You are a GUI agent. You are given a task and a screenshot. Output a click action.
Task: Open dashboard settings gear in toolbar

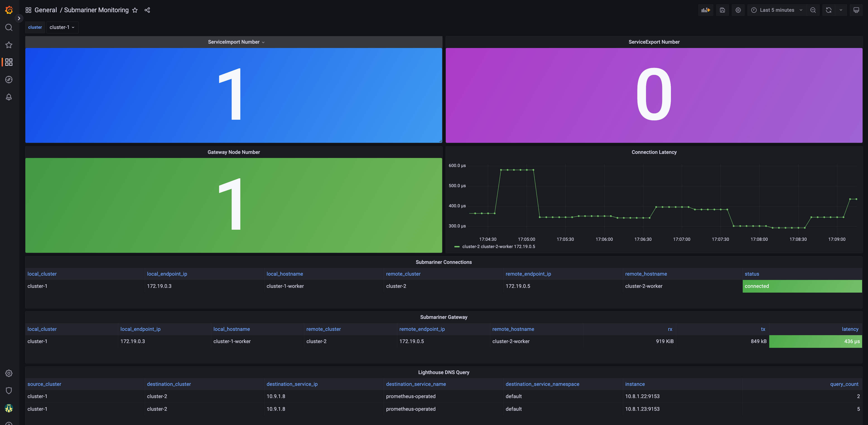[738, 10]
